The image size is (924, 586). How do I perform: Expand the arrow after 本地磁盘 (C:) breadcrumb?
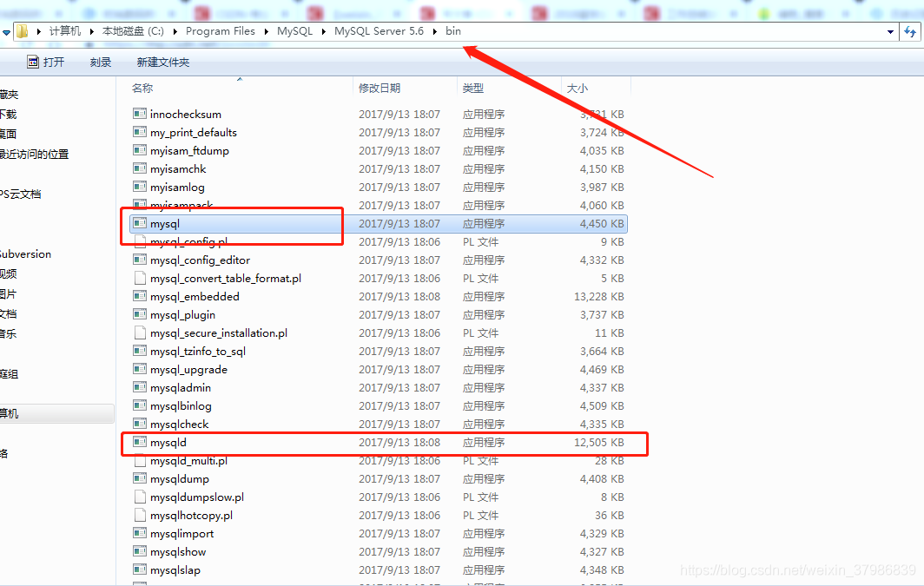point(175,31)
